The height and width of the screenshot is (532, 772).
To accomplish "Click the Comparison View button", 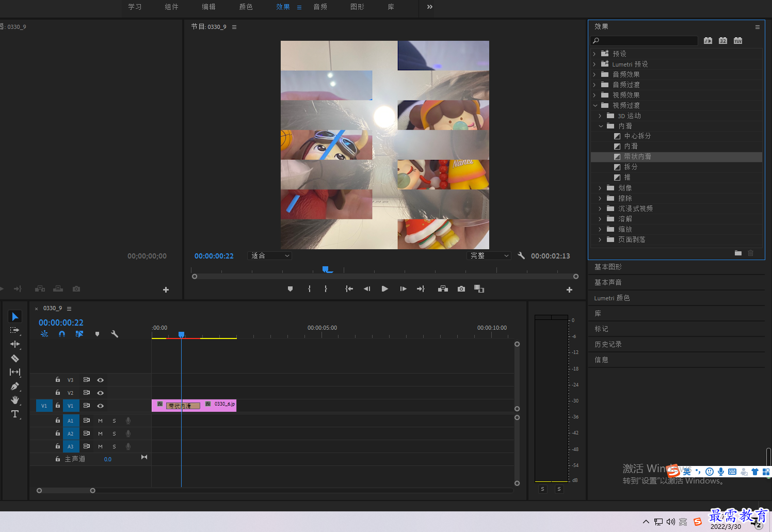I will coord(479,289).
